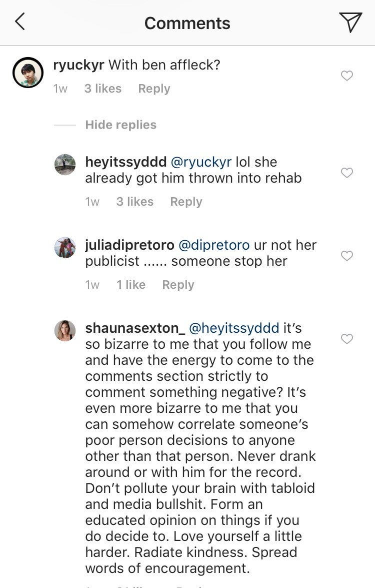Collapse the thread with Hide replies

[120, 125]
